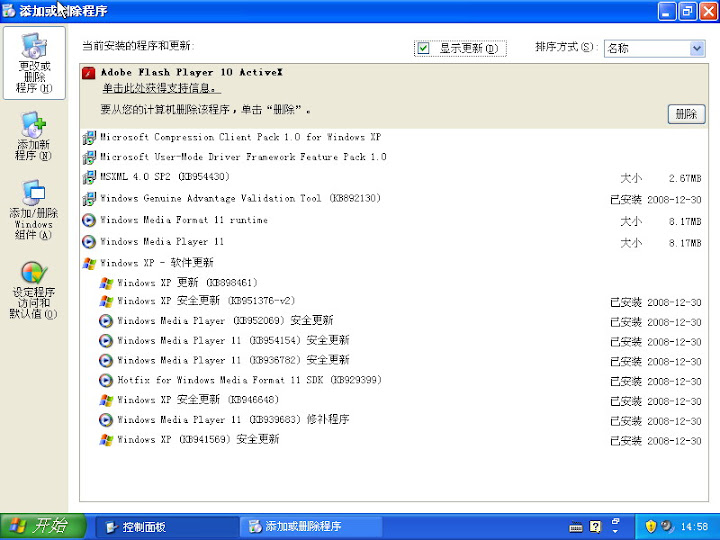This screenshot has height=540, width=720.
Task: Open Add New Programs sidebar icon
Action: (33, 136)
